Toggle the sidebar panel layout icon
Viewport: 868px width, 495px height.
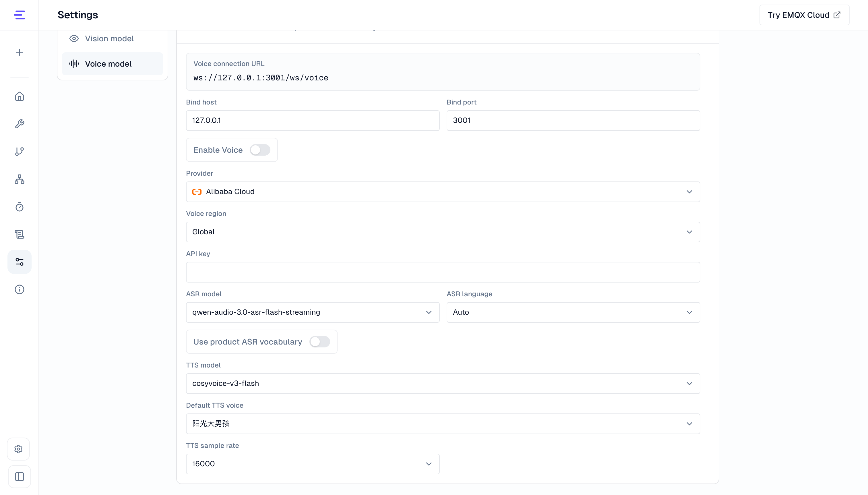(x=19, y=477)
